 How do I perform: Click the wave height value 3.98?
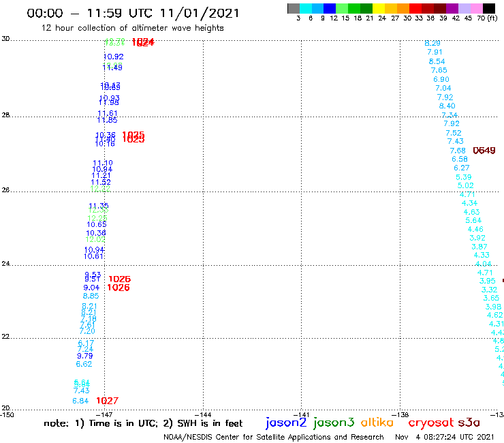coord(493,307)
